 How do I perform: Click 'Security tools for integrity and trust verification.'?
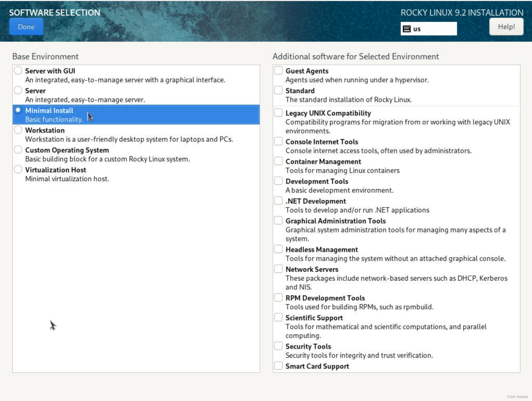click(x=359, y=355)
